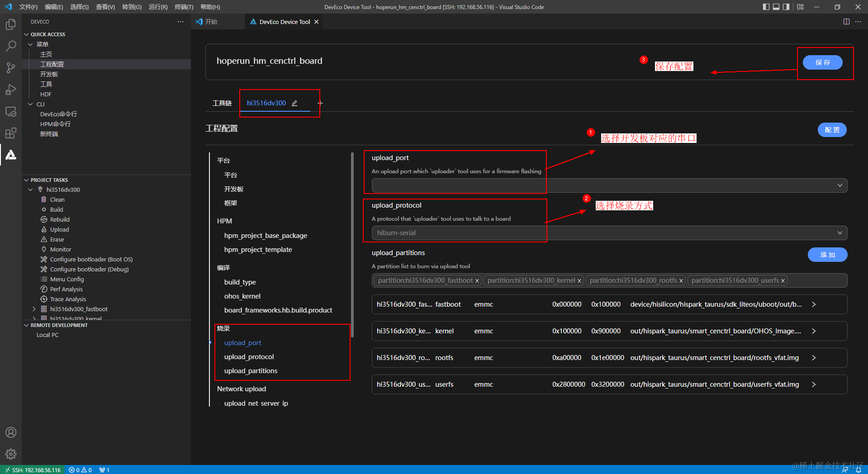Click the 配置 button
This screenshot has width=868, height=474.
[832, 130]
